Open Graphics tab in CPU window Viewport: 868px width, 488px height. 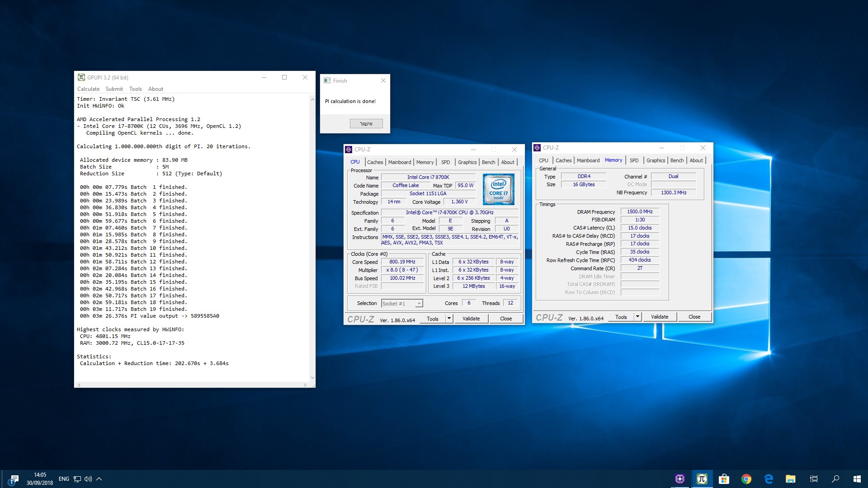(x=467, y=162)
